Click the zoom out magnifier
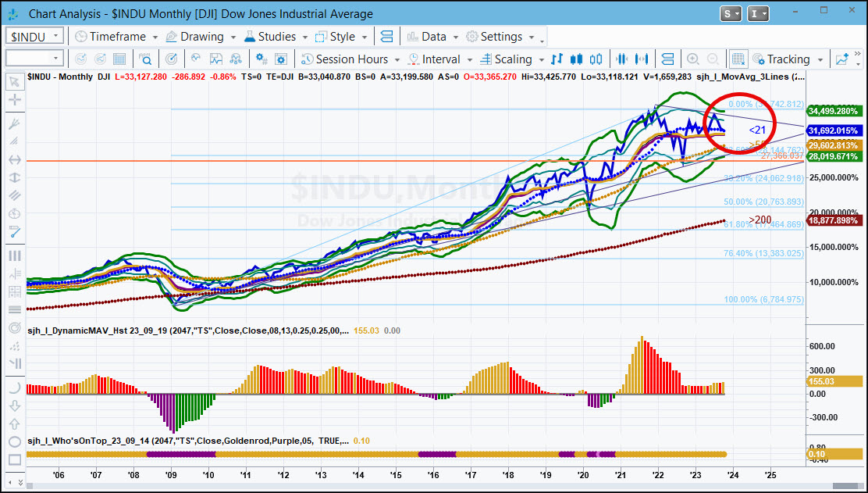 [x=713, y=59]
